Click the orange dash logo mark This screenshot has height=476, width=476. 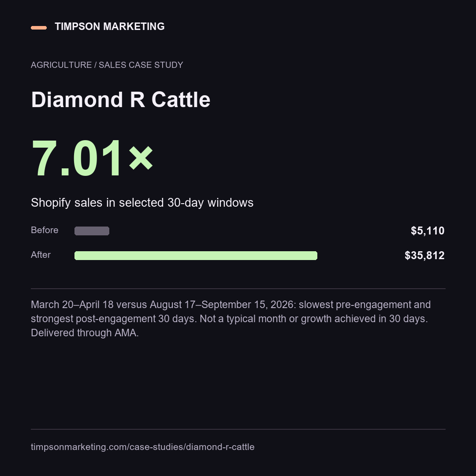(39, 28)
